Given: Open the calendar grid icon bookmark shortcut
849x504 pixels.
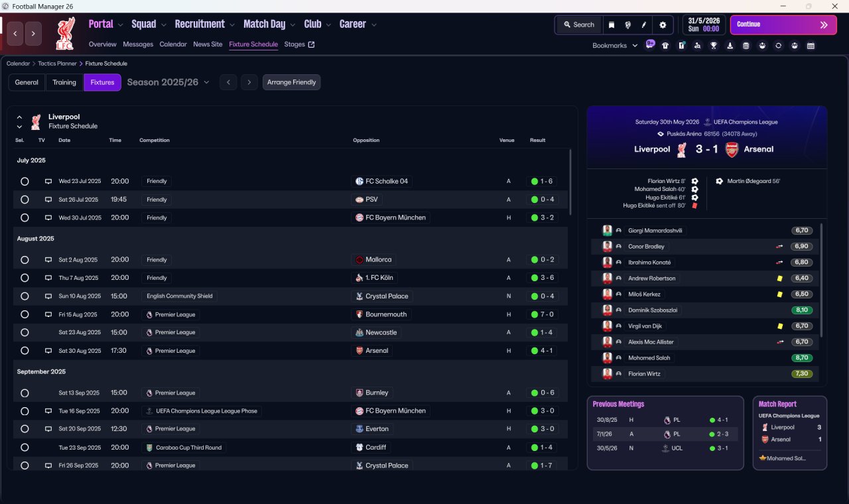Looking at the screenshot, I should (811, 46).
